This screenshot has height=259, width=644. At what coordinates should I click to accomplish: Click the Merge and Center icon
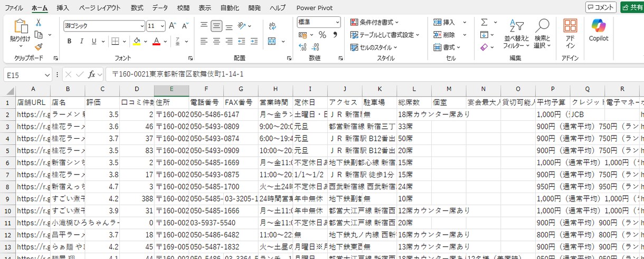coord(272,41)
